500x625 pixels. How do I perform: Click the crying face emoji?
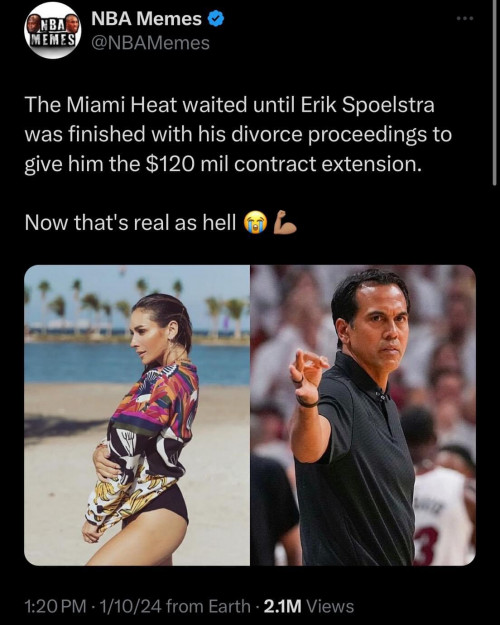(255, 222)
